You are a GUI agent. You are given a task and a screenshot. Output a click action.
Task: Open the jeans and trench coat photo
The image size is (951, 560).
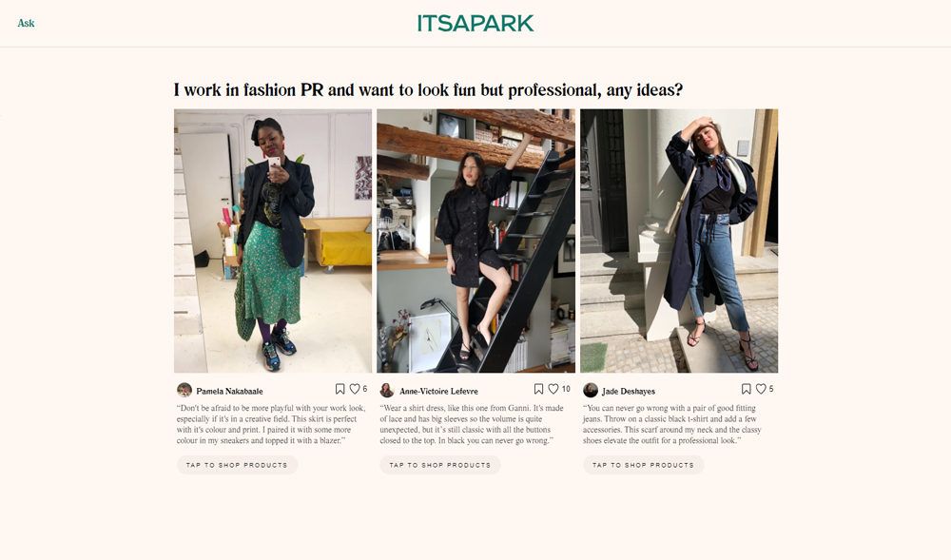(679, 241)
